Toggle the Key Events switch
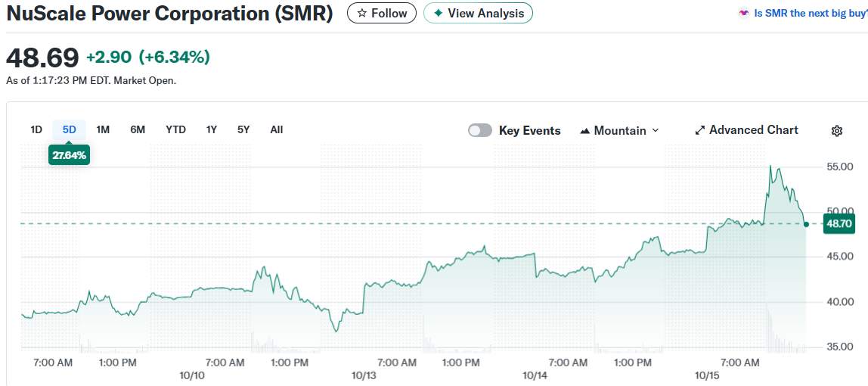The image size is (868, 386). pos(480,130)
